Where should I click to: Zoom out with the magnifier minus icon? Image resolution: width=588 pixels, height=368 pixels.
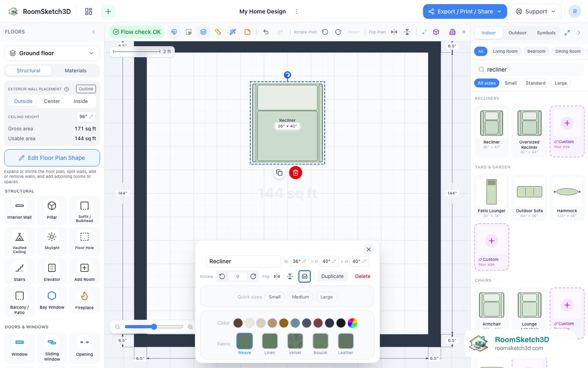[118, 327]
